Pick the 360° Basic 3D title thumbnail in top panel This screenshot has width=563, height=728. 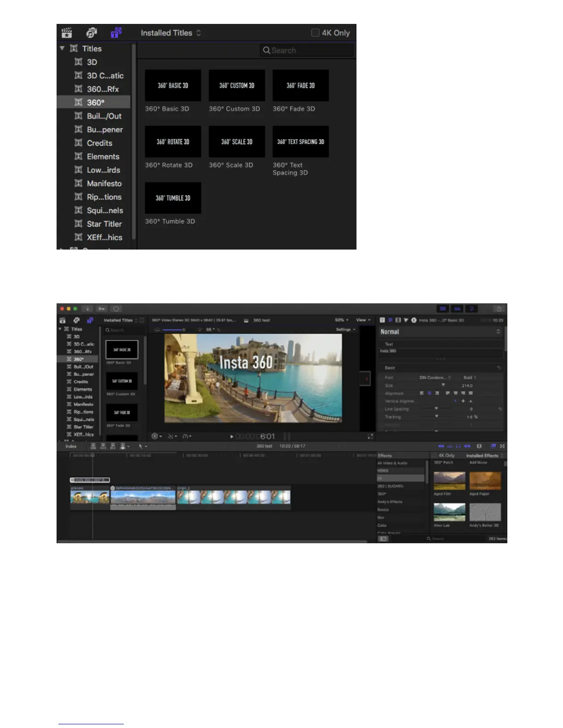173,85
